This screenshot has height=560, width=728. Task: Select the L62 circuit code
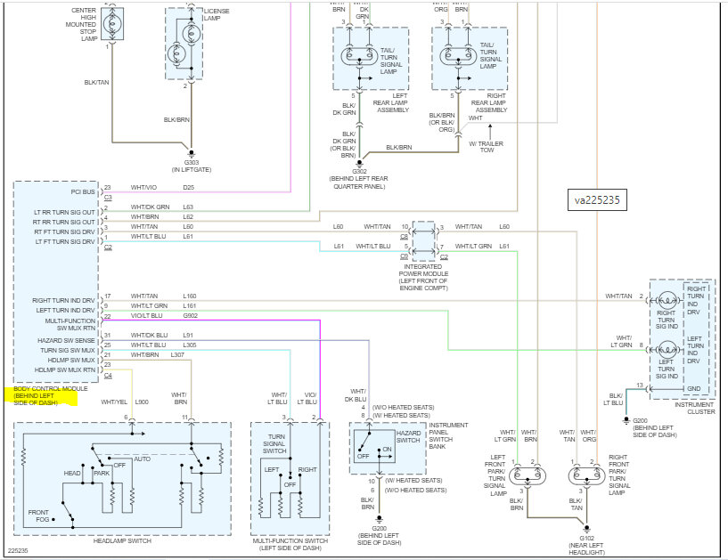(x=188, y=216)
